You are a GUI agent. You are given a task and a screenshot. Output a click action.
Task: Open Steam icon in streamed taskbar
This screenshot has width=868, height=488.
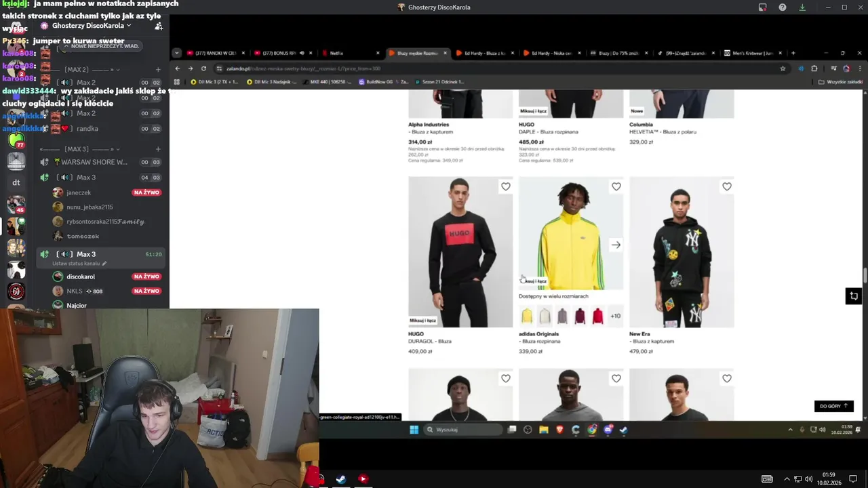pos(623,430)
